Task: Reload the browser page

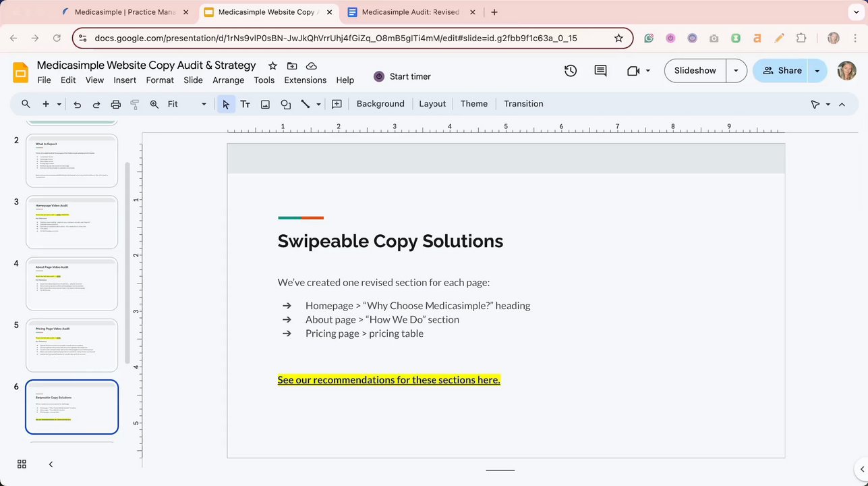Action: tap(57, 38)
